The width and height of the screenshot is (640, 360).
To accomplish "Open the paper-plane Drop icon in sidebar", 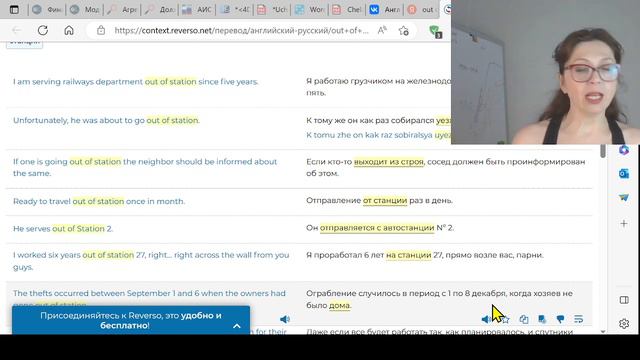I will click(624, 198).
